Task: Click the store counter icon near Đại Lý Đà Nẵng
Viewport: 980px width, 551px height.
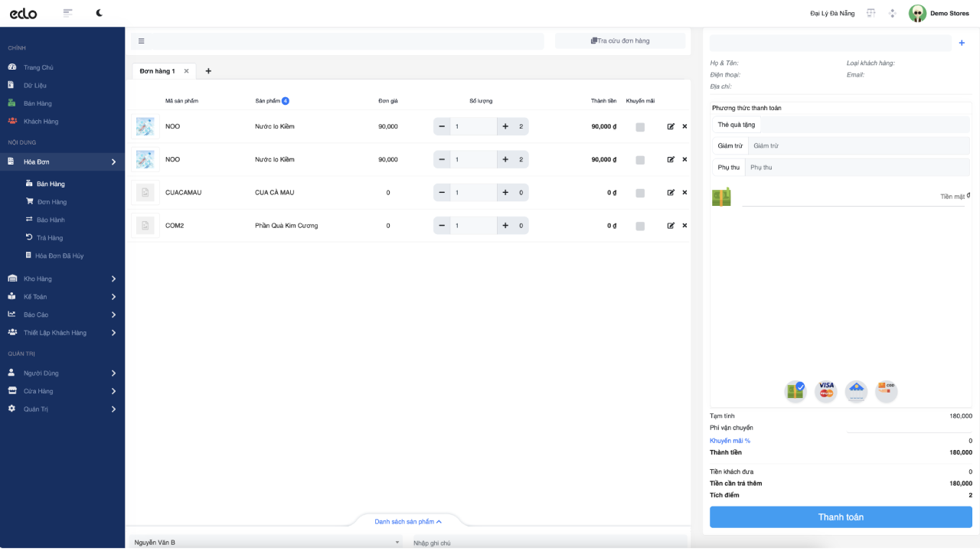Action: (871, 13)
